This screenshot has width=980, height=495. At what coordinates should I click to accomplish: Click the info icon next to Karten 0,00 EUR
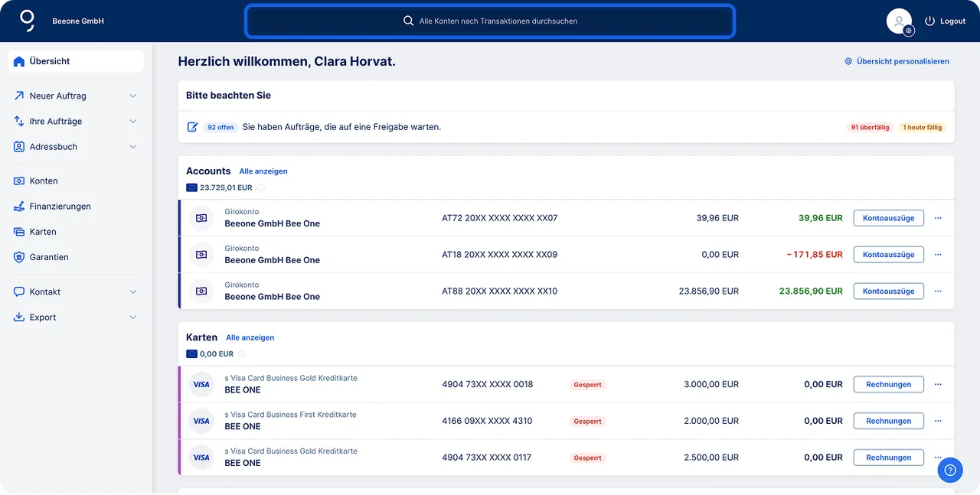click(x=242, y=354)
